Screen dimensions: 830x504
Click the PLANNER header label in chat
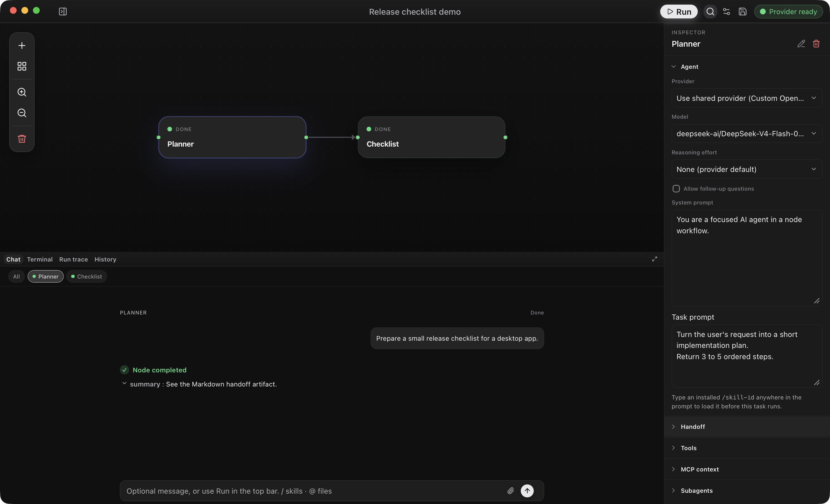(x=133, y=313)
